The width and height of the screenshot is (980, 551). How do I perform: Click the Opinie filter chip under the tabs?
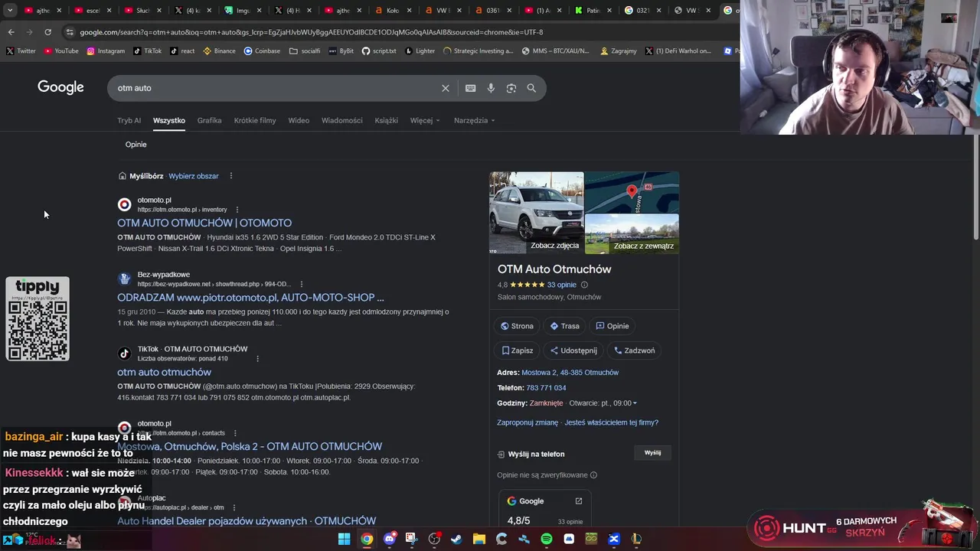pos(136,145)
